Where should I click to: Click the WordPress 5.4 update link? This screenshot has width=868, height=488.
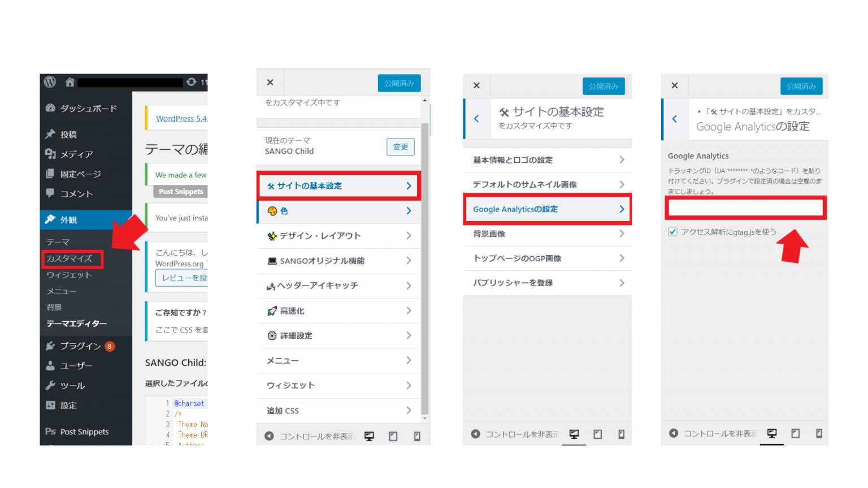click(x=181, y=118)
